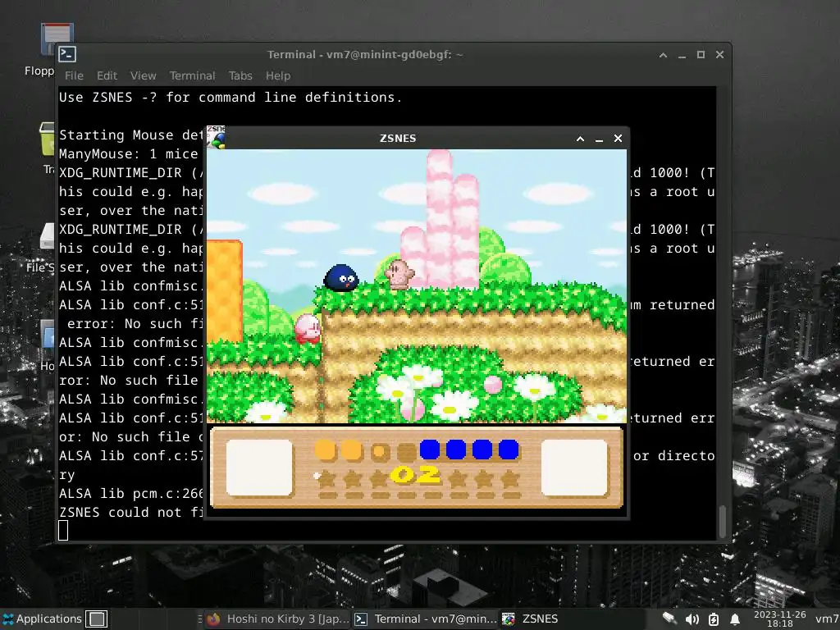This screenshot has height=630, width=840.
Task: Switch to Terminal taskbar button
Action: pyautogui.click(x=426, y=619)
